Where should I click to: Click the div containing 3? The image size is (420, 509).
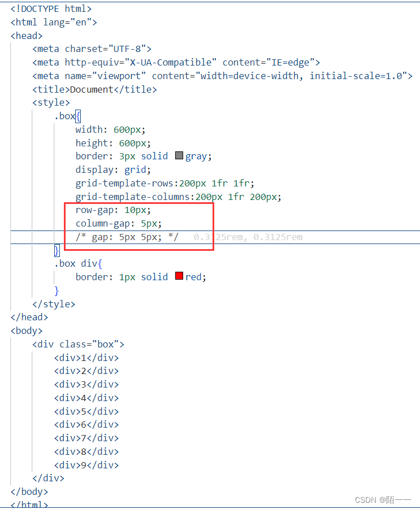(x=86, y=385)
